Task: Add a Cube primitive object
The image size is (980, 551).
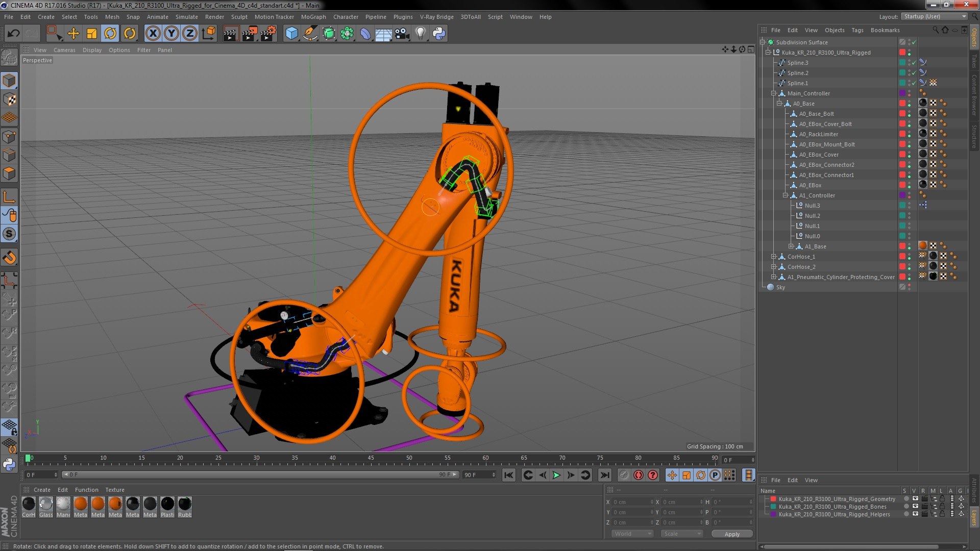Action: (x=291, y=34)
